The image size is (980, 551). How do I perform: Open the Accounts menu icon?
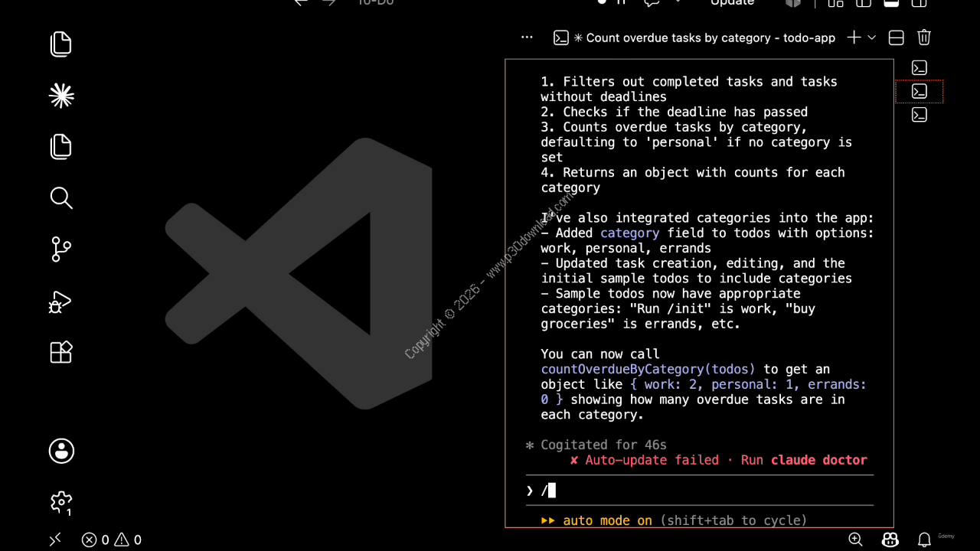pyautogui.click(x=61, y=451)
